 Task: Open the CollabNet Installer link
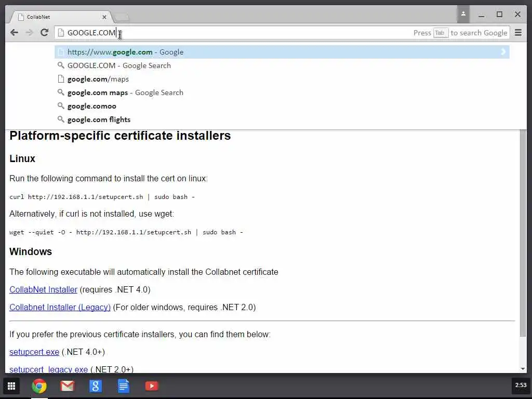point(44,290)
